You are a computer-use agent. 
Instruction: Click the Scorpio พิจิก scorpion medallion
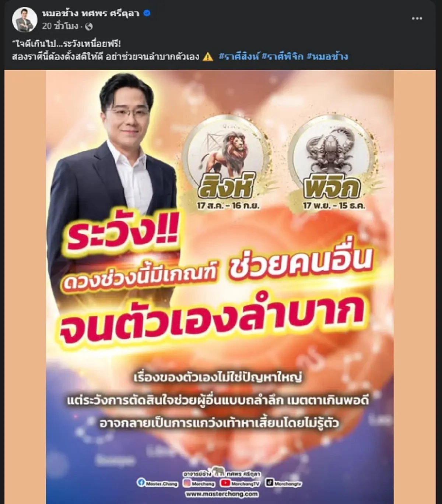pos(331,159)
